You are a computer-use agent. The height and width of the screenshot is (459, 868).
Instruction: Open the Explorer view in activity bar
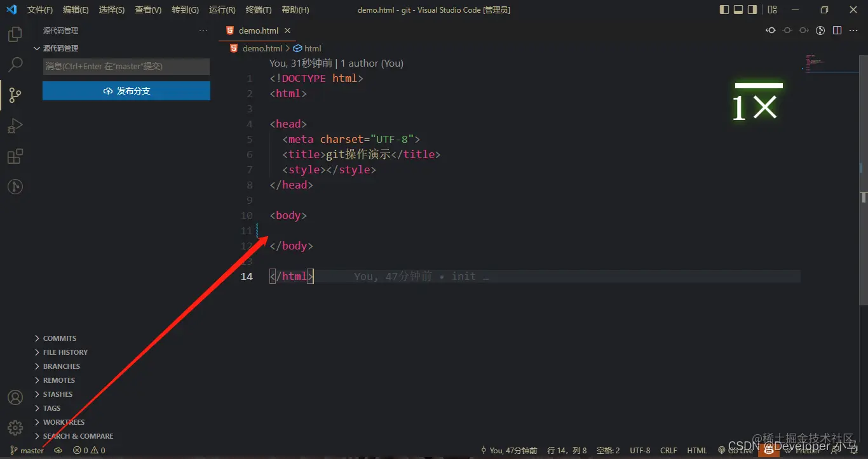(15, 34)
